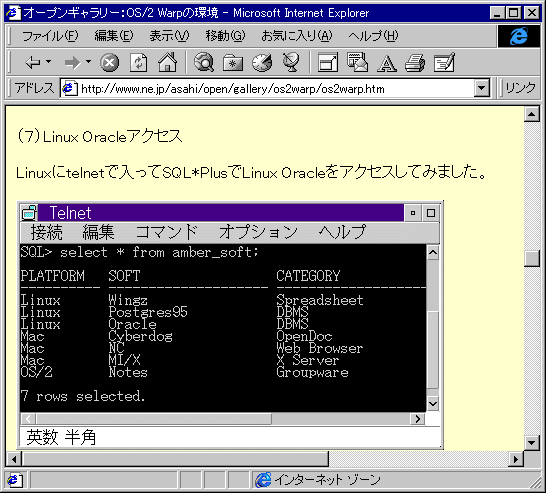Open the Favorites folder toolbar icon
Image resolution: width=546 pixels, height=493 pixels.
click(233, 63)
